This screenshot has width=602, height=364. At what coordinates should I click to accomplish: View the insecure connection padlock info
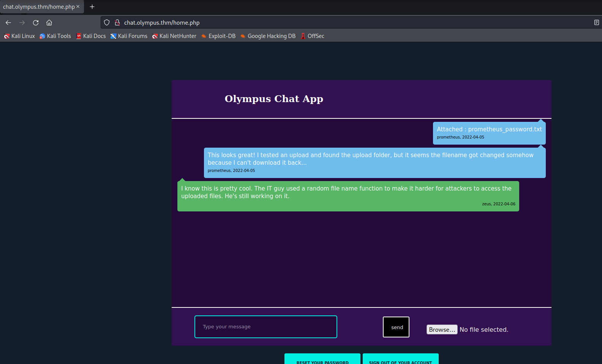pos(117,23)
